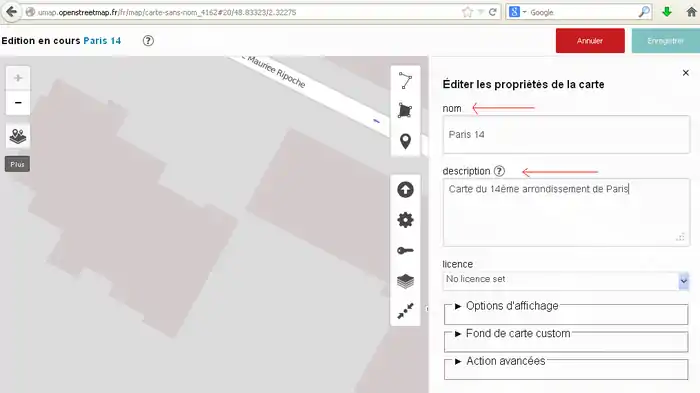Click the Enregistrer button
This screenshot has height=393, width=700.
(x=665, y=41)
